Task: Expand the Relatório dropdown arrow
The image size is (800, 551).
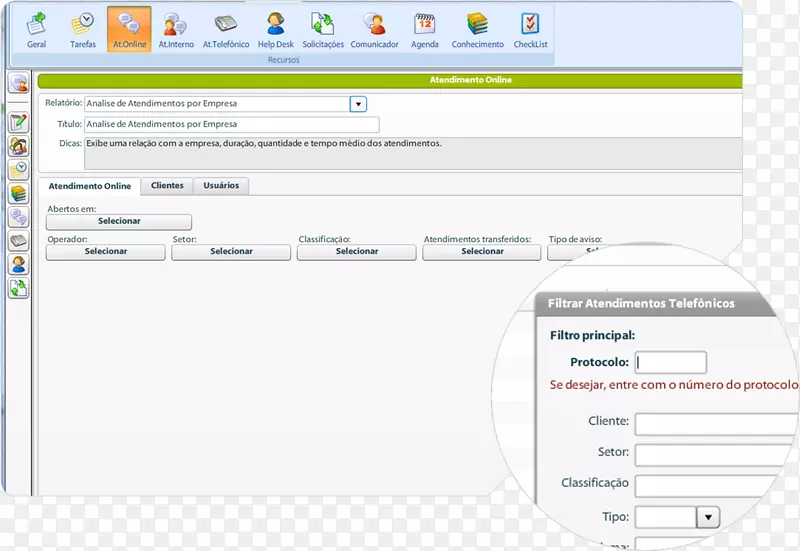Action: tap(358, 103)
